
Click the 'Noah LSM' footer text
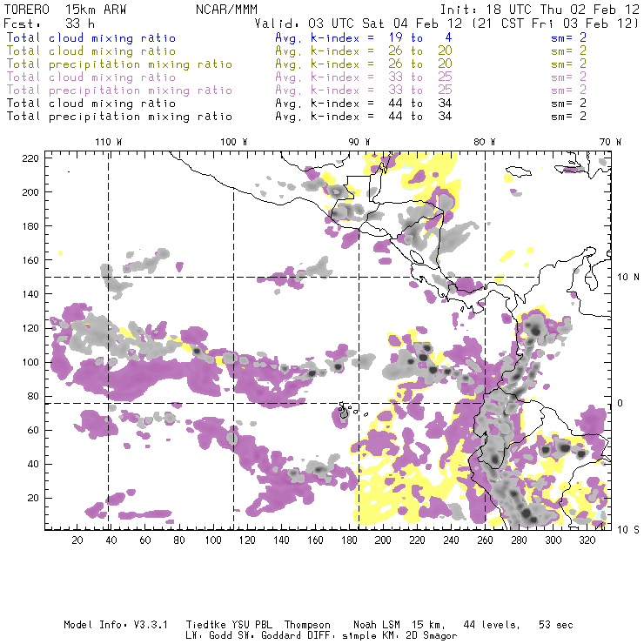tap(377, 625)
